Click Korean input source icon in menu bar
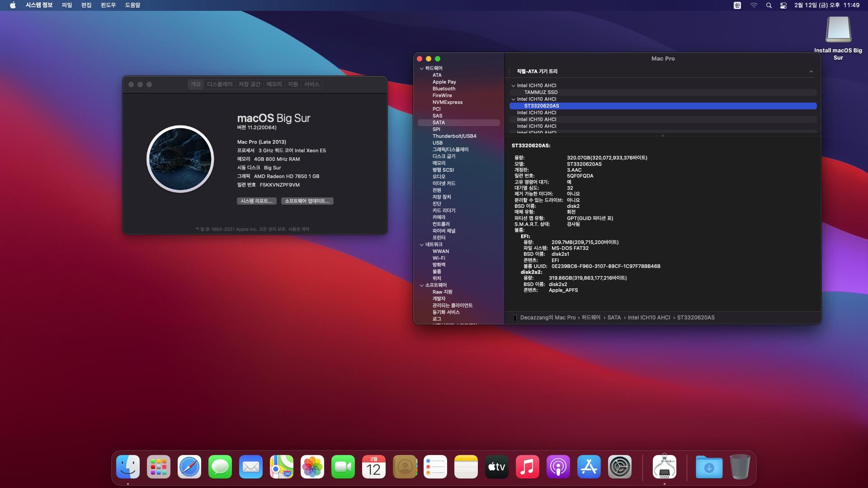 click(x=737, y=5)
